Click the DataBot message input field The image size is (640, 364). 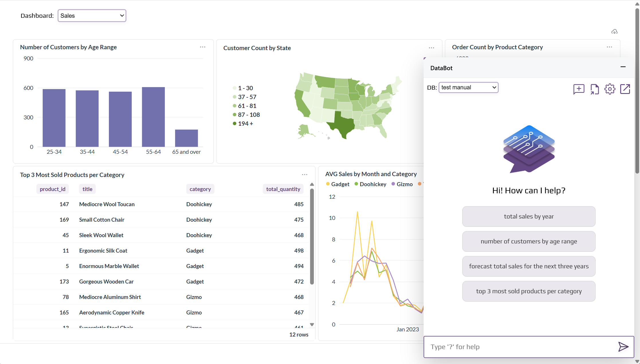click(529, 347)
